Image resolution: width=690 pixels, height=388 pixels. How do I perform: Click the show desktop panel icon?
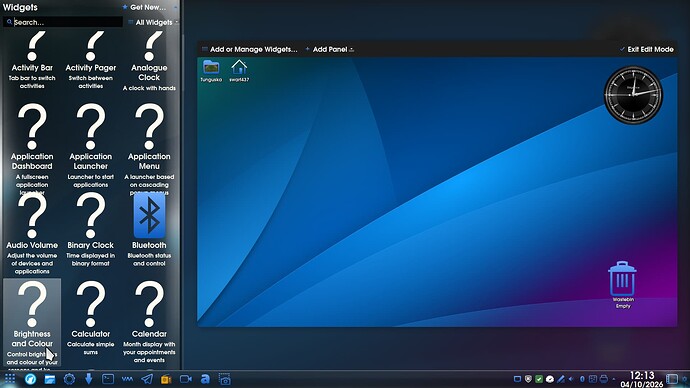tap(672, 379)
